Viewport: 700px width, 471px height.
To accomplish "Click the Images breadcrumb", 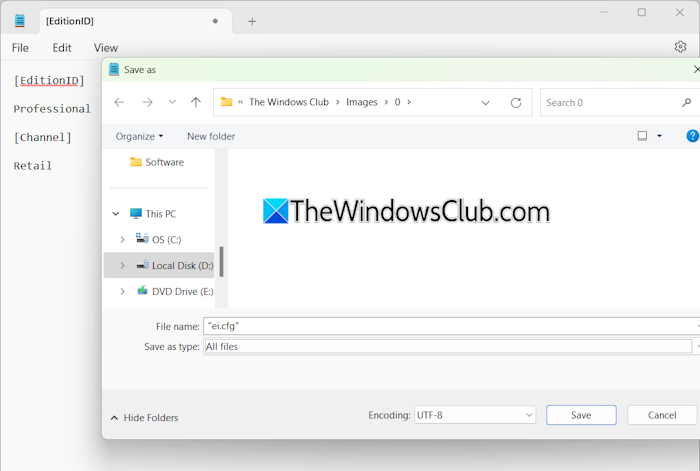I will pyautogui.click(x=362, y=102).
